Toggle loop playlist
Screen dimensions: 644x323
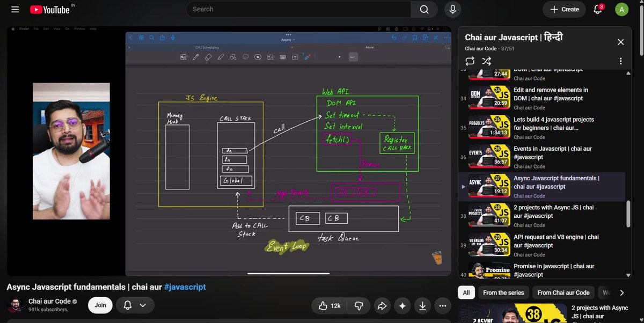point(470,61)
